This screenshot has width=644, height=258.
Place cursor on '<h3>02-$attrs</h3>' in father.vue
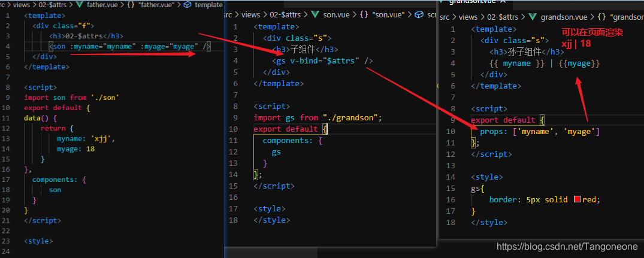pos(86,36)
